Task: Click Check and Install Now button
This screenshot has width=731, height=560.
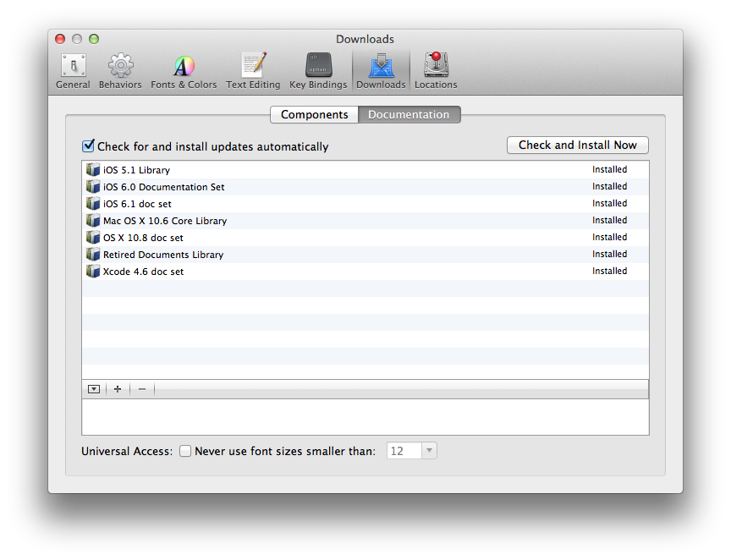Action: 578,145
